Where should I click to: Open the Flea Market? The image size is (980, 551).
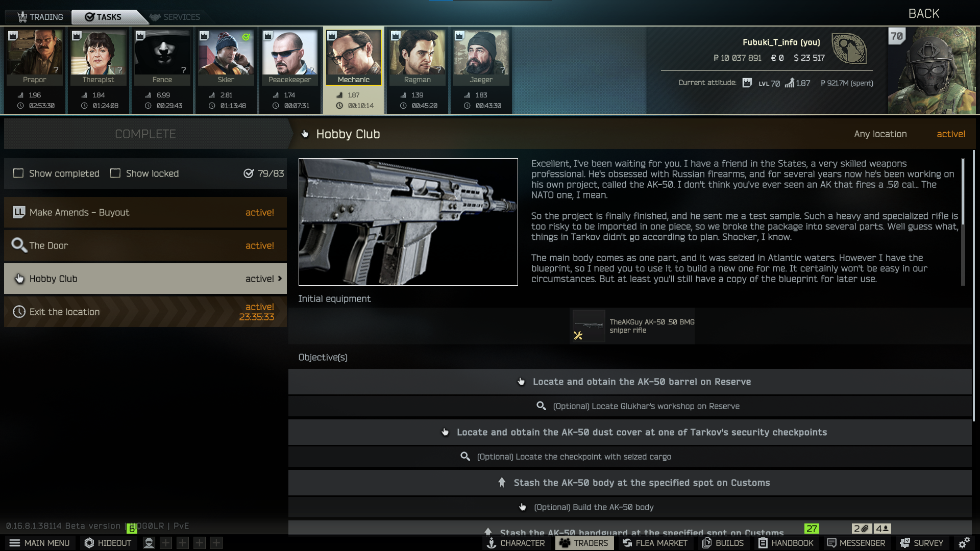tap(655, 543)
